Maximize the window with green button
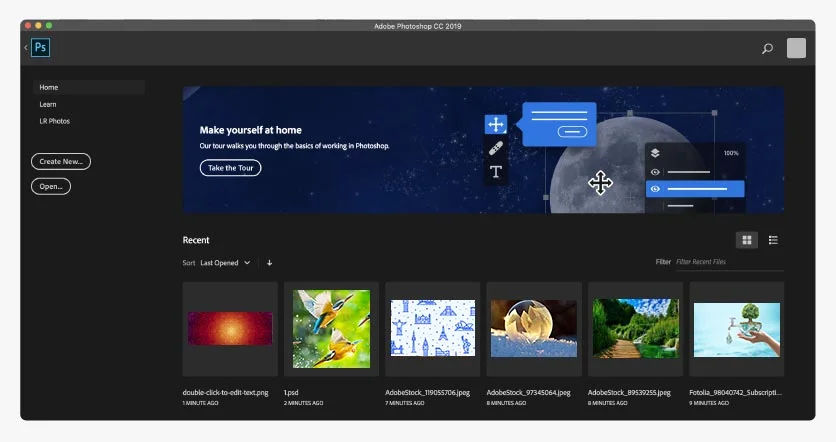This screenshot has height=442, width=836. [49, 26]
